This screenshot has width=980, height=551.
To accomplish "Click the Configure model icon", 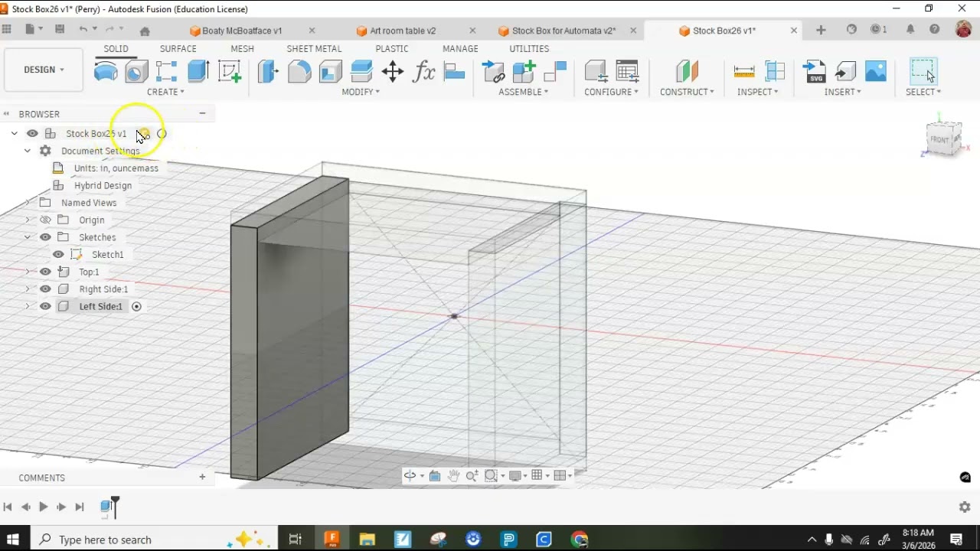I will 595,72.
